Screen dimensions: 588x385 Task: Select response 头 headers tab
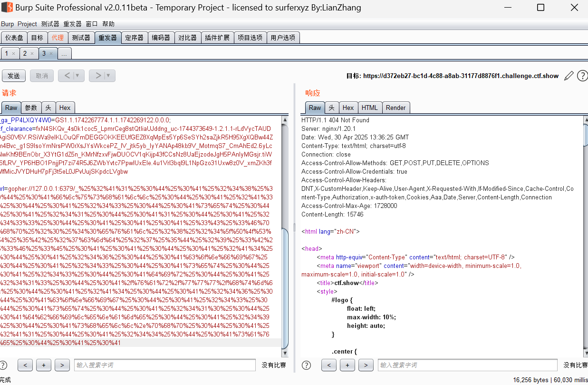(331, 108)
